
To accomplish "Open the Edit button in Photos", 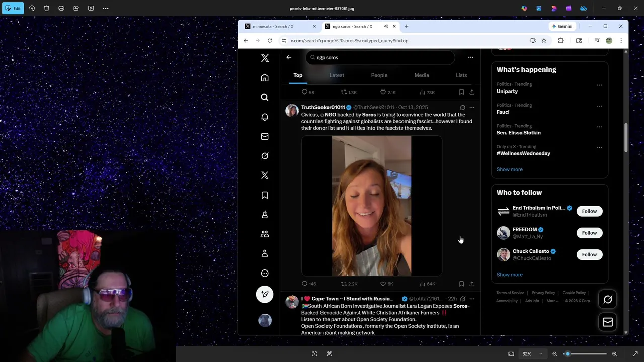I will click(13, 8).
